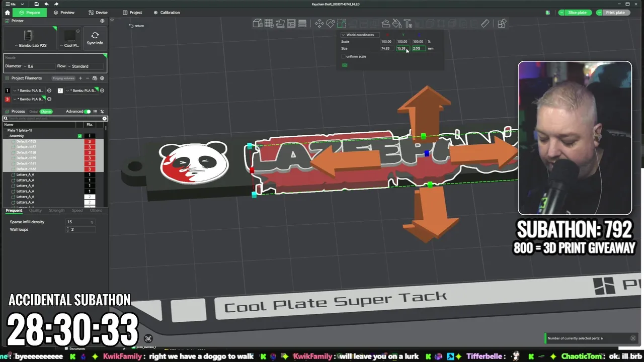Viewport: 644px width, 362px height.
Task: Open the File menu
Action: click(11, 4)
